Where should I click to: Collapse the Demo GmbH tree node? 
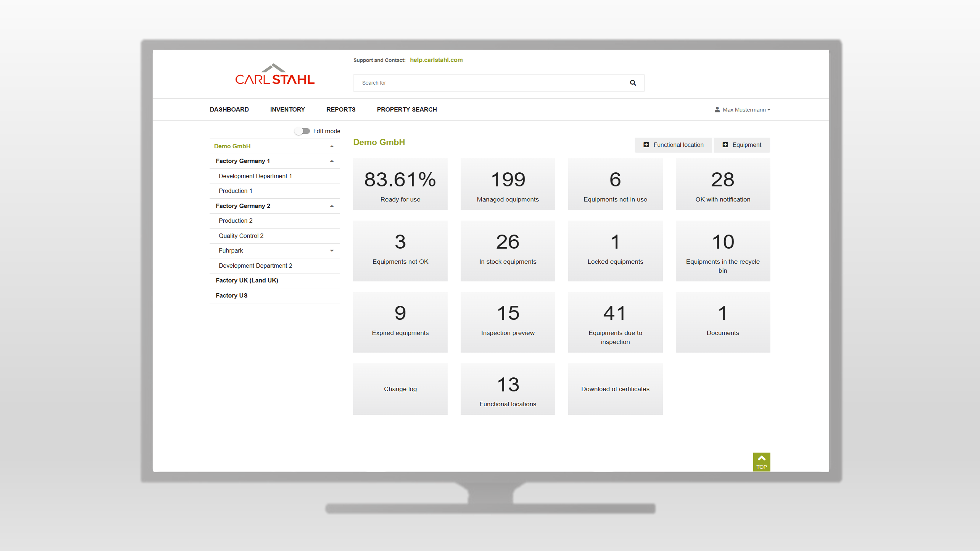[x=332, y=147]
